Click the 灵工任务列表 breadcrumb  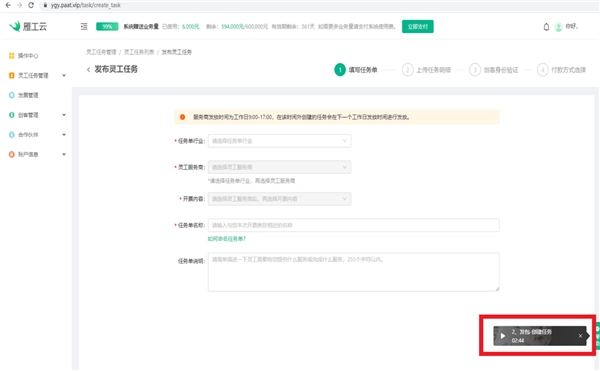(x=139, y=52)
